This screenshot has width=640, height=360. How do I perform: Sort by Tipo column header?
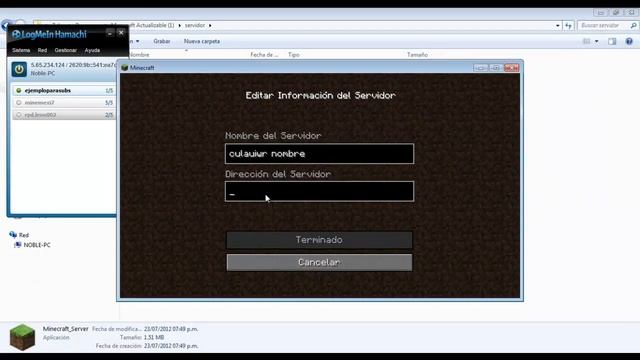tap(293, 55)
